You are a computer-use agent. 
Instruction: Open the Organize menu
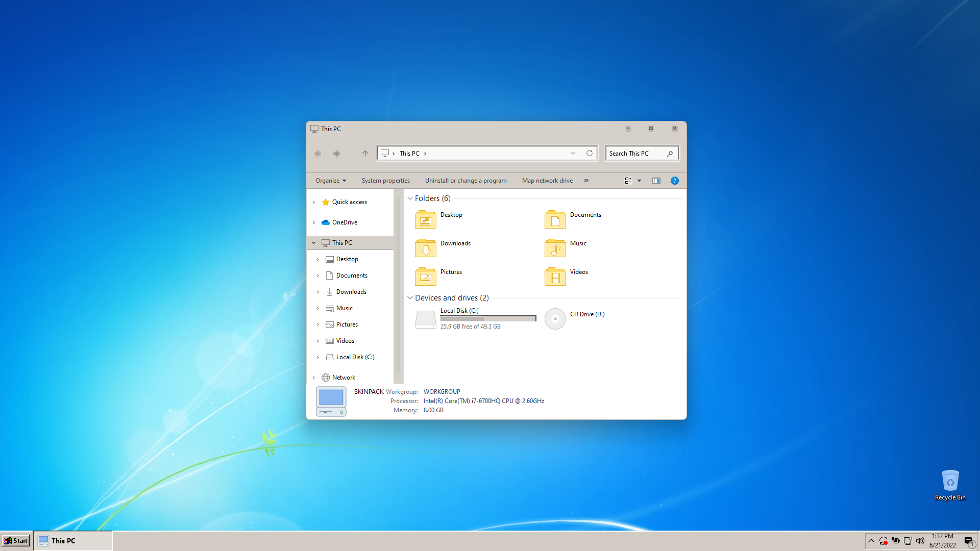click(x=330, y=181)
